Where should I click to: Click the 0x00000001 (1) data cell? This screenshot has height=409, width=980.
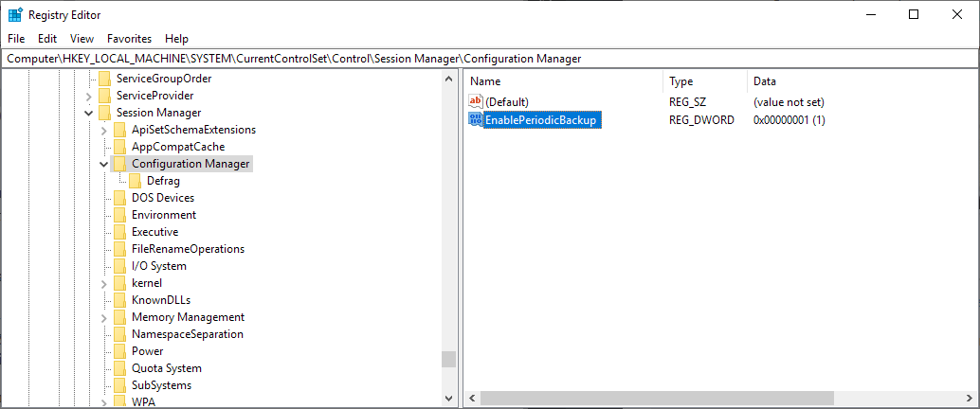pyautogui.click(x=789, y=120)
